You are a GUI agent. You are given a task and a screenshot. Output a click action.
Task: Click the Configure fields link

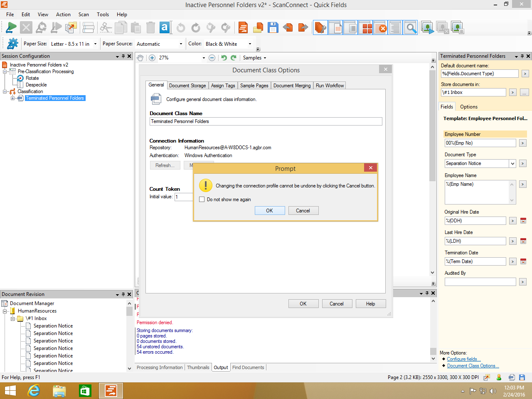(464, 359)
